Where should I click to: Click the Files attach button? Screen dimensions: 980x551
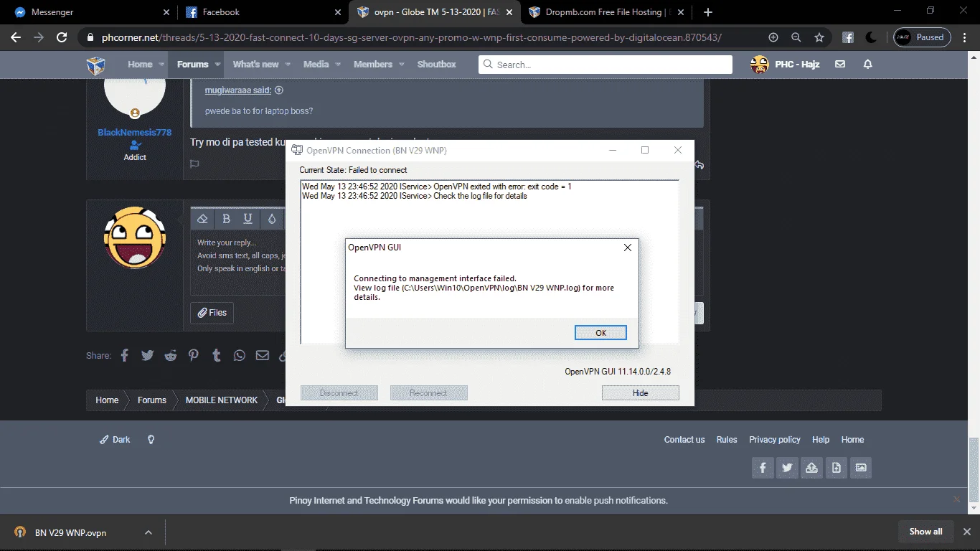212,313
